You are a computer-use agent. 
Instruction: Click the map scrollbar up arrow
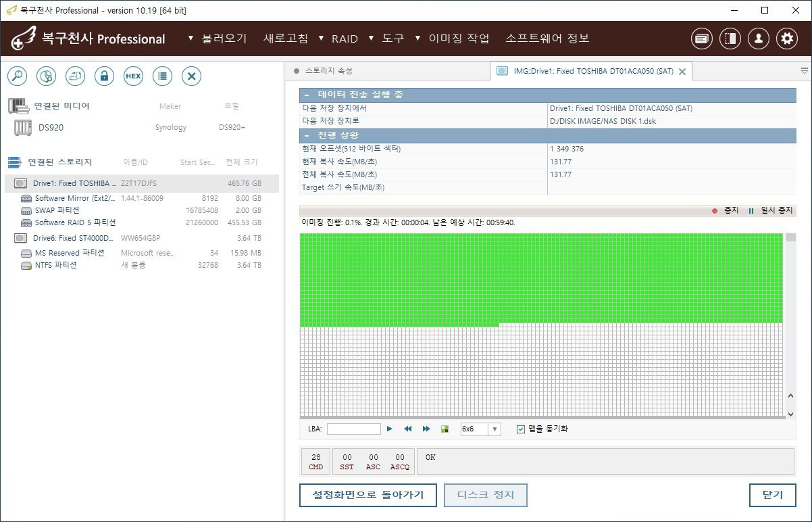pos(790,395)
